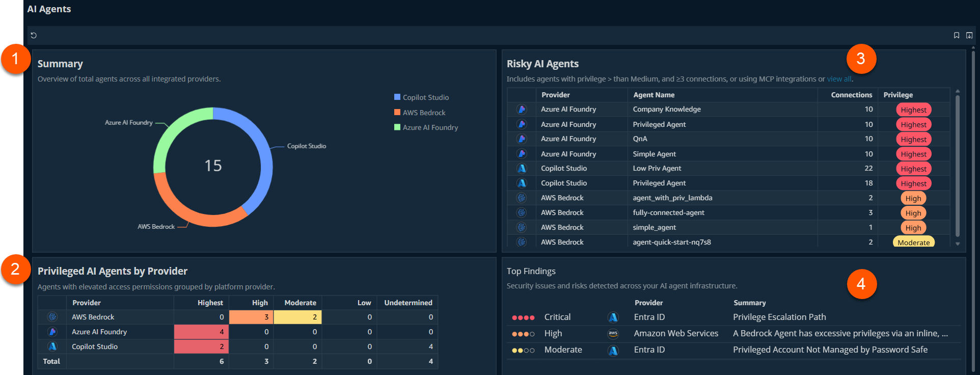Click the Entra ID icon for Privilege Escalation Path
This screenshot has width=980, height=375.
click(x=613, y=317)
